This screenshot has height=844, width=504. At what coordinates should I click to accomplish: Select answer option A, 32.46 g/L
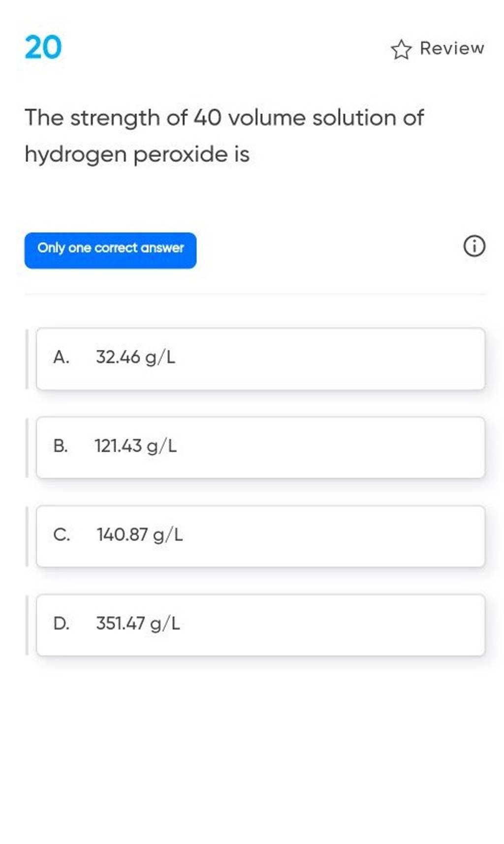coord(260,357)
